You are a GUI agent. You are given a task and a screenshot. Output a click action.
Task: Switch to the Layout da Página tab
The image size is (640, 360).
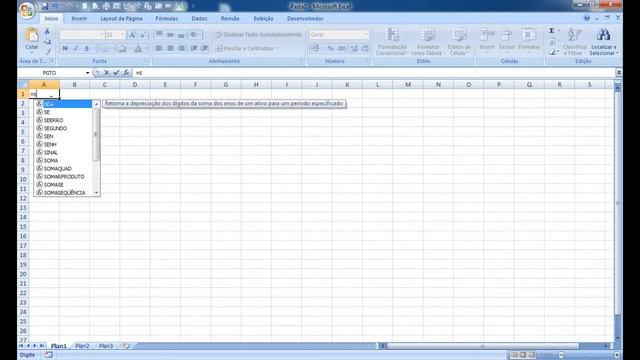click(121, 19)
